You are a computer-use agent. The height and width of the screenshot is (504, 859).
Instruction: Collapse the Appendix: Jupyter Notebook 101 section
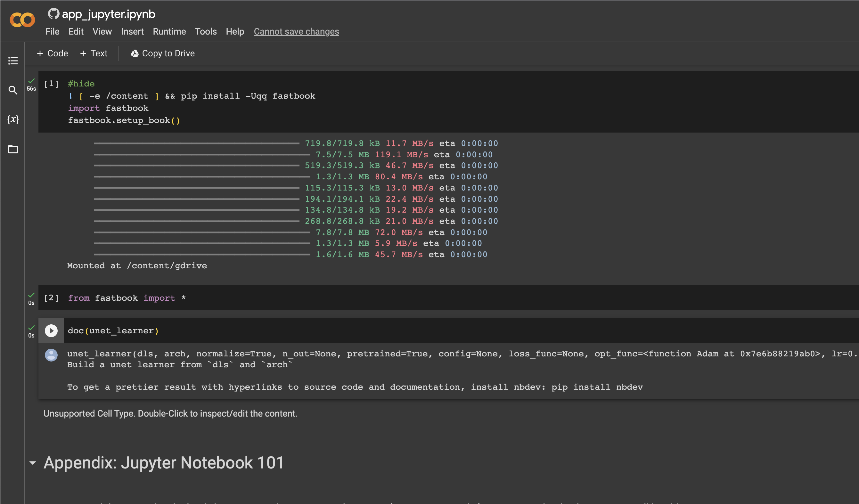[33, 463]
